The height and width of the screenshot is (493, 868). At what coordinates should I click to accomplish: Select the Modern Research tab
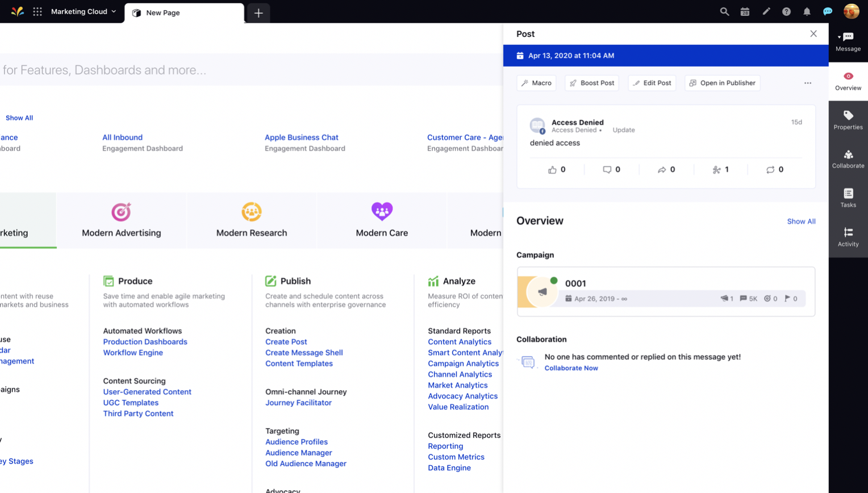pyautogui.click(x=252, y=220)
